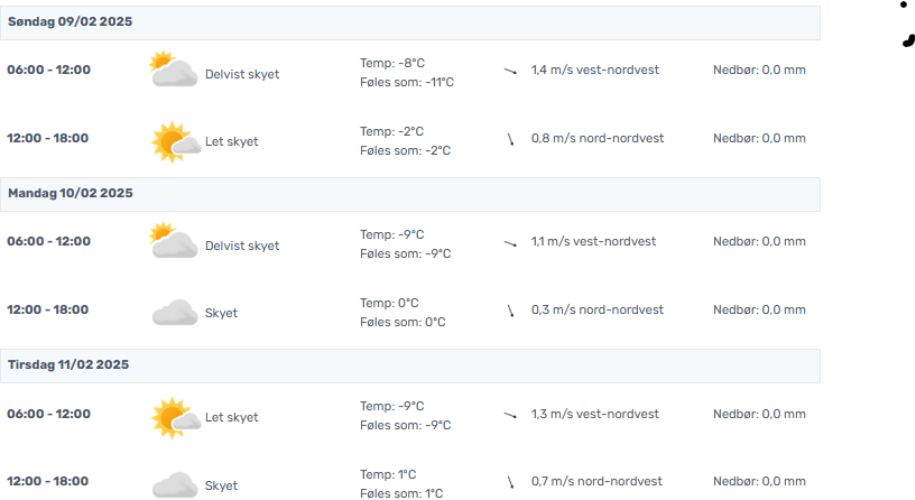This screenshot has height=500, width=915.
Task: Click the Tirsdag 12:00 - 18:00 time label
Action: coord(48,481)
